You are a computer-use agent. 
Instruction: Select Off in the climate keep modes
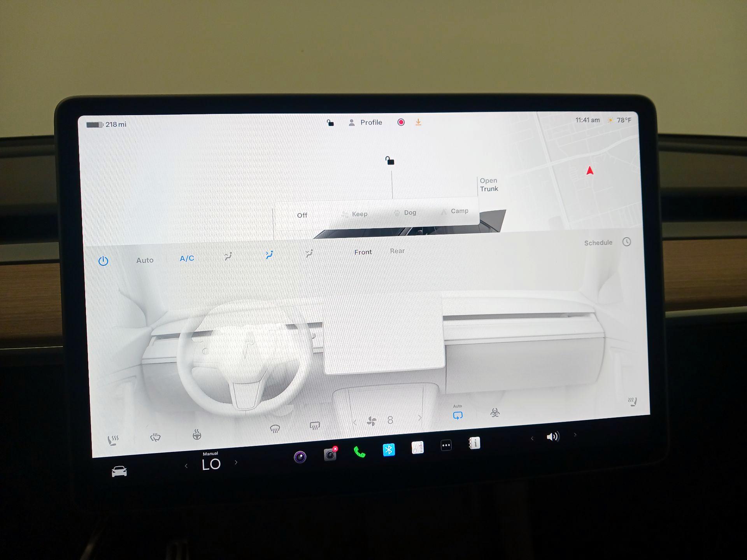pyautogui.click(x=302, y=215)
